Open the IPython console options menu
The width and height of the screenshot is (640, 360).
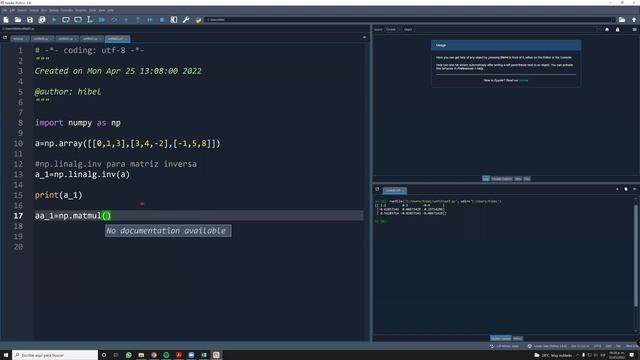pos(634,189)
